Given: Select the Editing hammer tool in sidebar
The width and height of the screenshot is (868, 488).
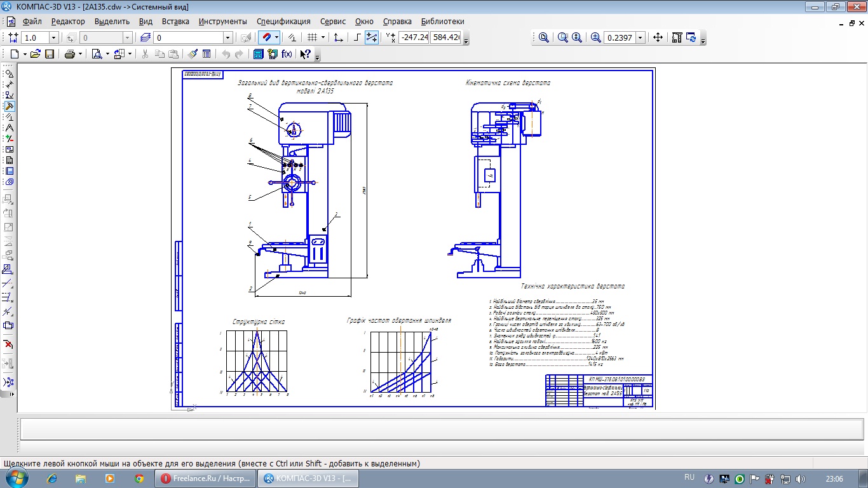Looking at the screenshot, I should 9,106.
